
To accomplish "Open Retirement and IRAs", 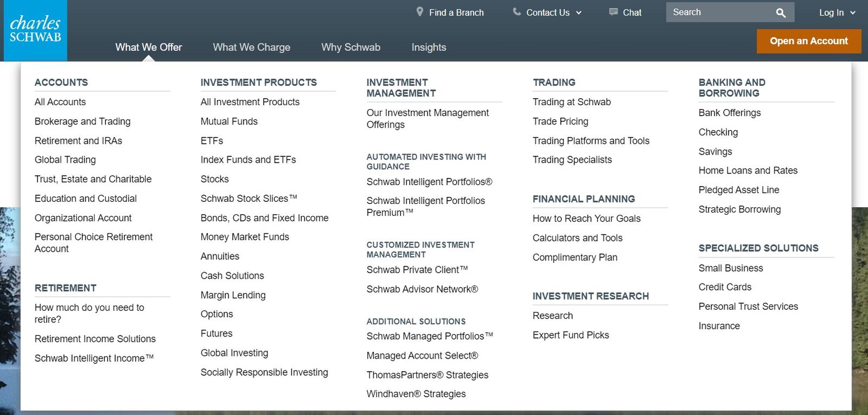I will 79,141.
